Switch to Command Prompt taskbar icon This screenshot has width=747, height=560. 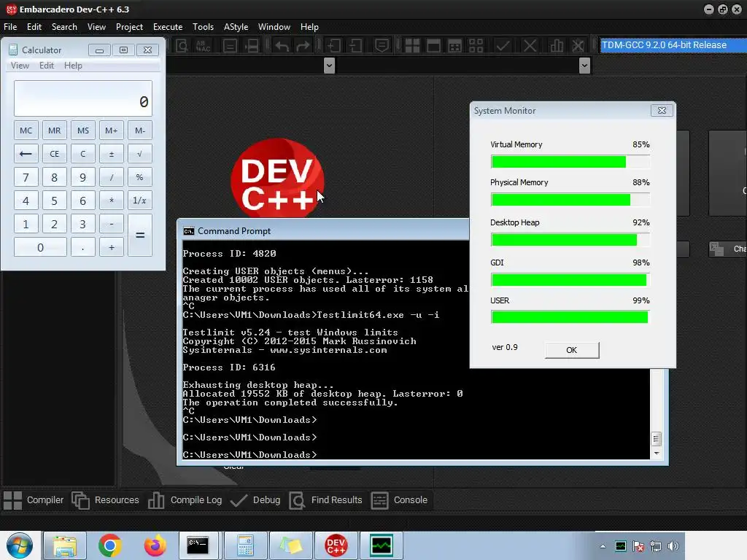pyautogui.click(x=198, y=545)
